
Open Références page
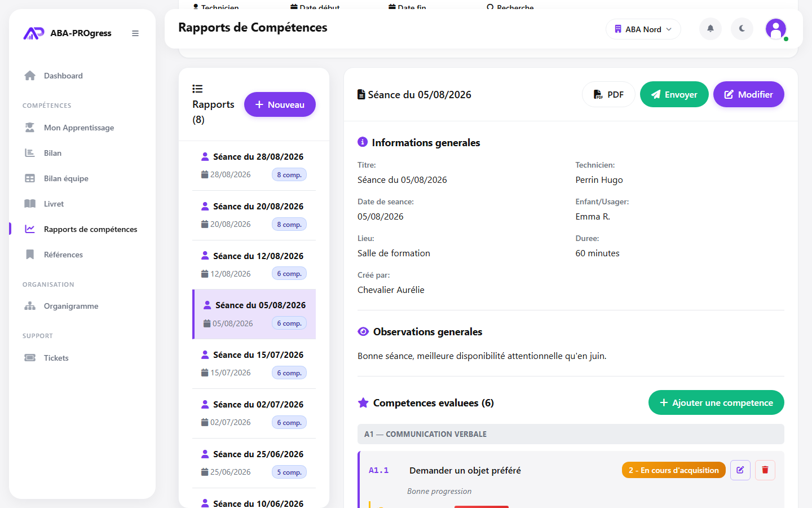click(x=82, y=255)
